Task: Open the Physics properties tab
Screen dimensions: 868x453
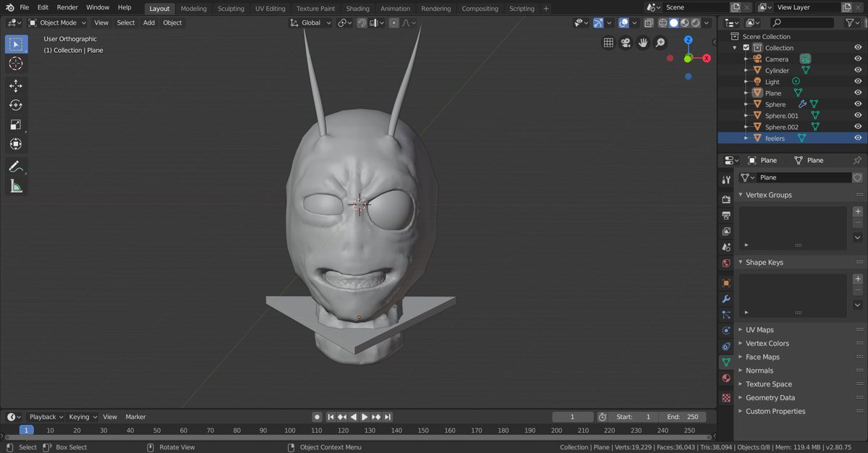Action: [x=726, y=331]
